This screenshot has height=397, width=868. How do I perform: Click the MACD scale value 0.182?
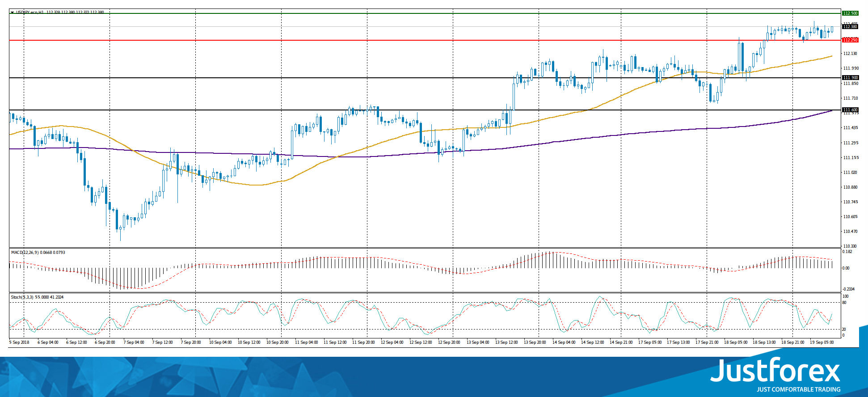pos(847,252)
